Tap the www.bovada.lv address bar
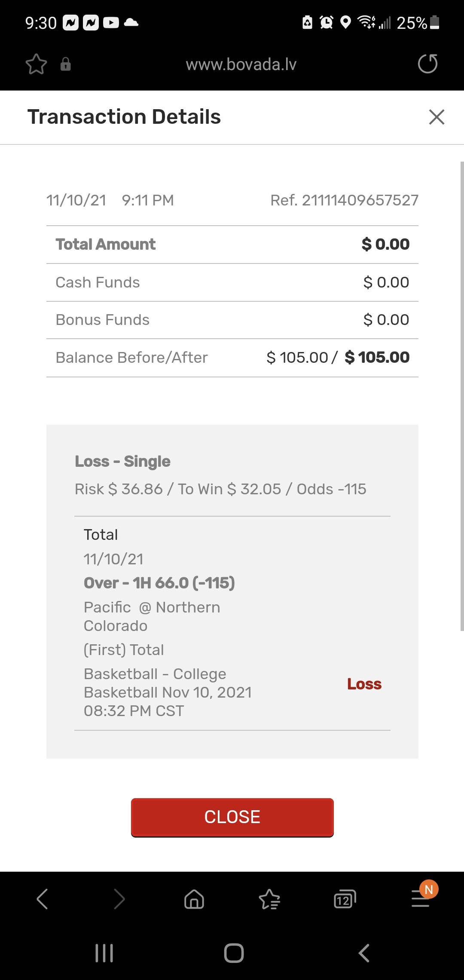 point(241,64)
